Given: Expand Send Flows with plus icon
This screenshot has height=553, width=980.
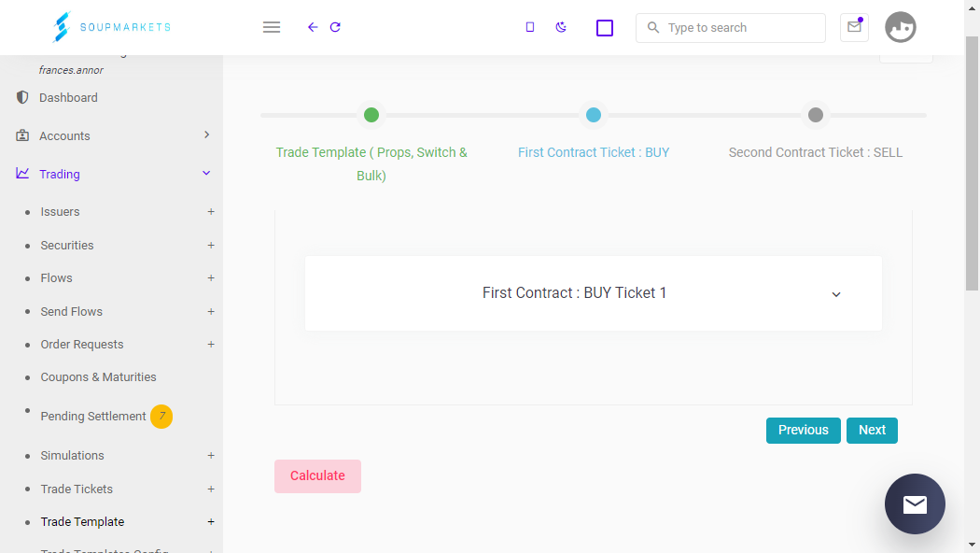Looking at the screenshot, I should click(x=211, y=312).
